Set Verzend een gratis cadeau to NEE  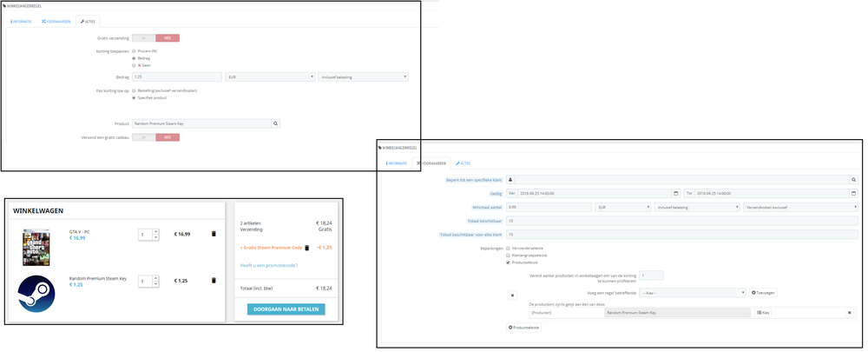coord(168,137)
